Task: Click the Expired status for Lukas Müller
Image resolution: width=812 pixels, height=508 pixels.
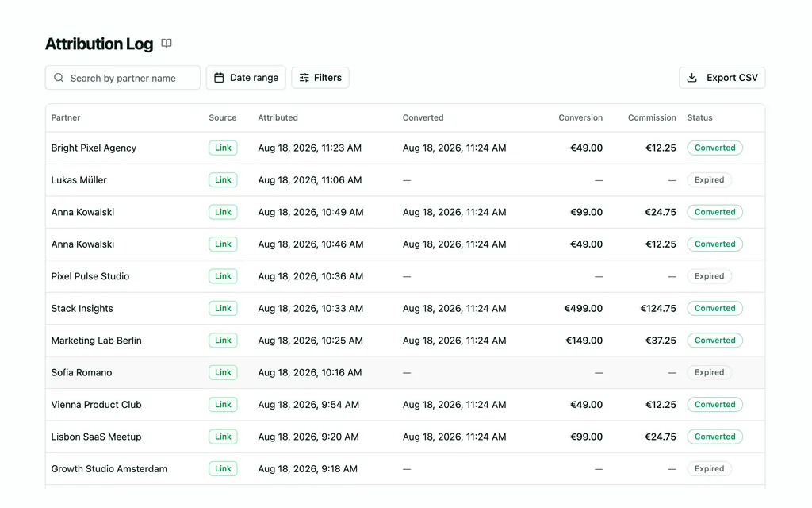Action: tap(709, 180)
